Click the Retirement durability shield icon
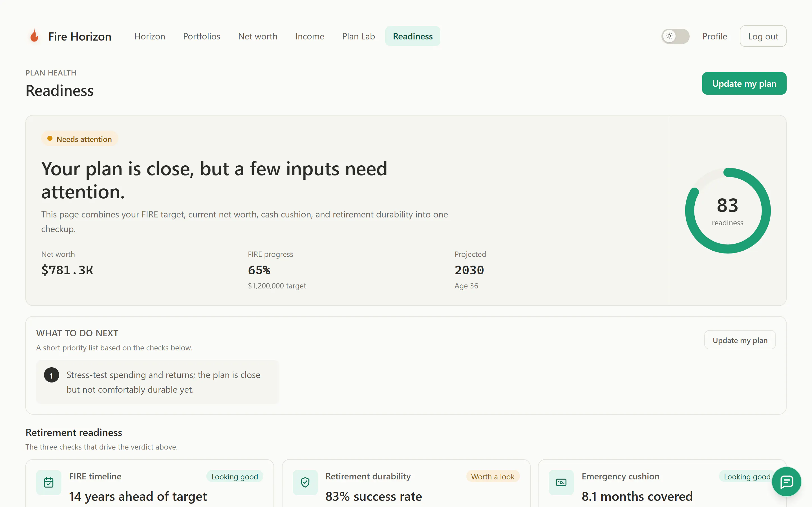Viewport: 812px width, 507px height. (x=305, y=482)
